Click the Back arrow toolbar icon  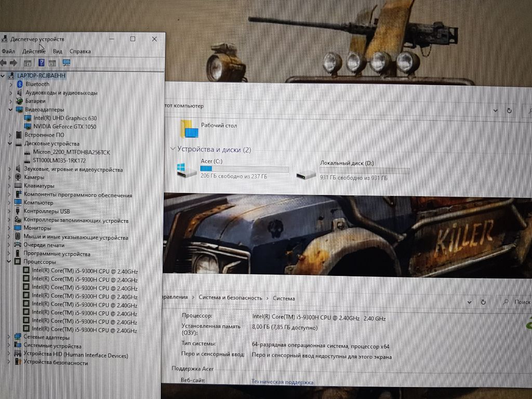point(4,63)
